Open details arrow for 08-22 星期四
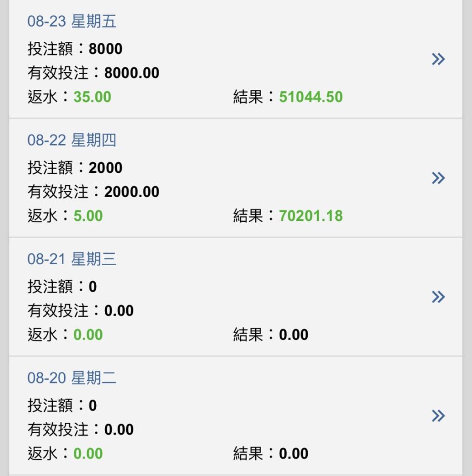The height and width of the screenshot is (476, 472). click(438, 178)
